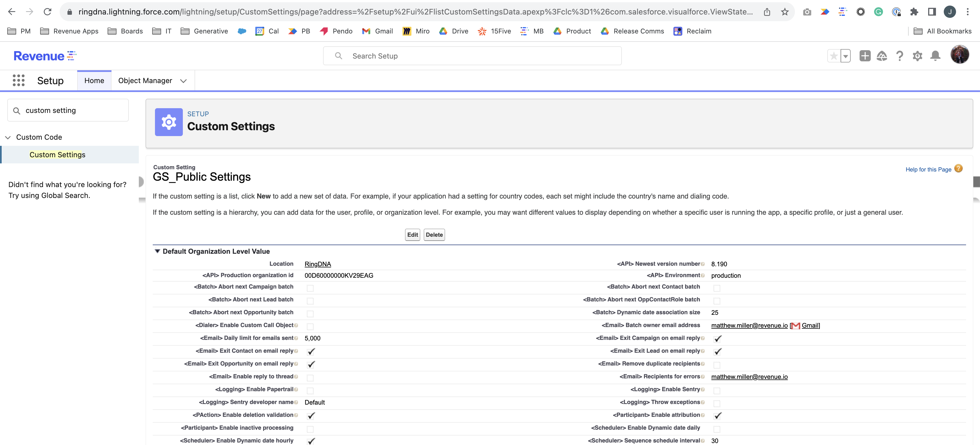
Task: Open Setup gear menu icon
Action: 917,56
